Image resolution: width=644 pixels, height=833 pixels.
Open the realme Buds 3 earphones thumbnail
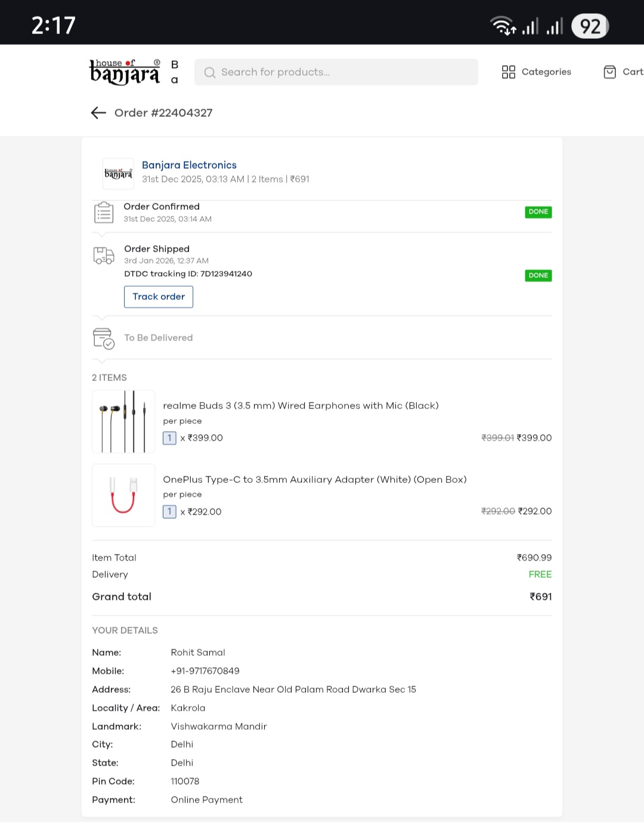click(x=123, y=422)
